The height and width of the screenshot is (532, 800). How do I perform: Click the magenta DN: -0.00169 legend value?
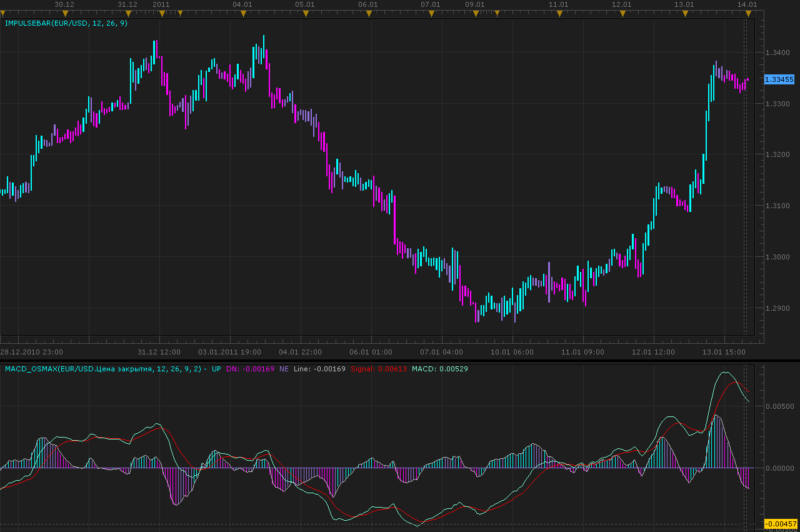(x=250, y=369)
